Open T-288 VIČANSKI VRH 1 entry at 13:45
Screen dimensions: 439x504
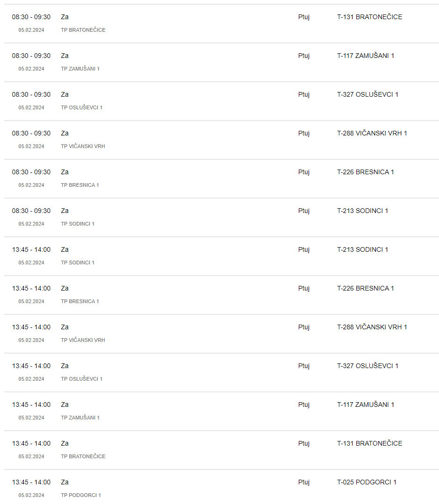[x=372, y=327]
